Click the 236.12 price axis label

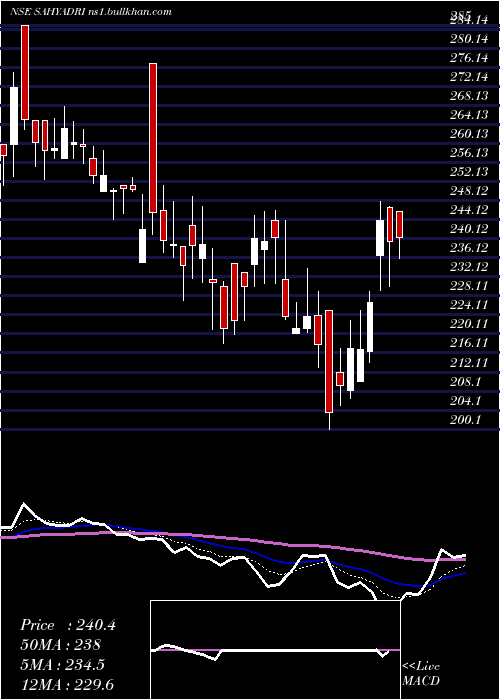469,248
